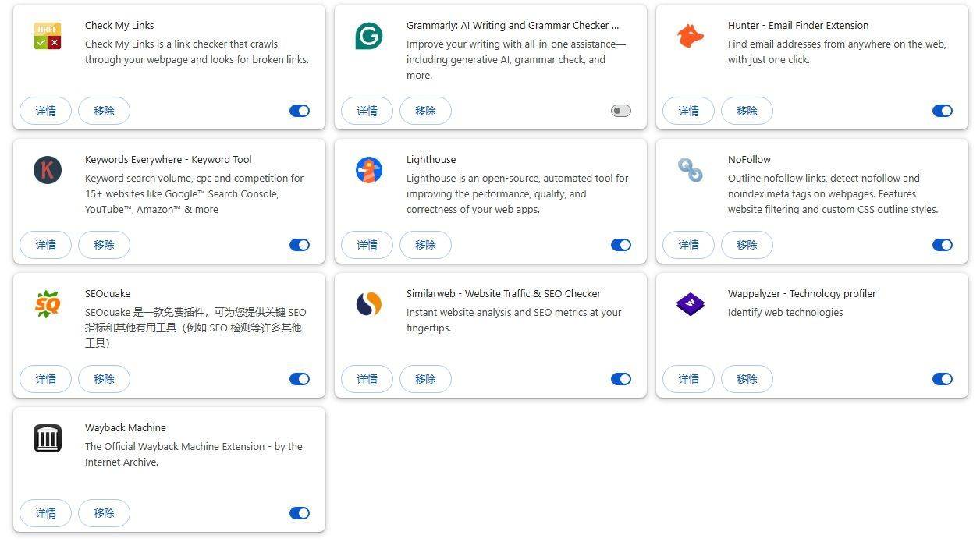Image resolution: width=980 pixels, height=542 pixels.
Task: Click the Check My Links extension icon
Action: [x=48, y=36]
